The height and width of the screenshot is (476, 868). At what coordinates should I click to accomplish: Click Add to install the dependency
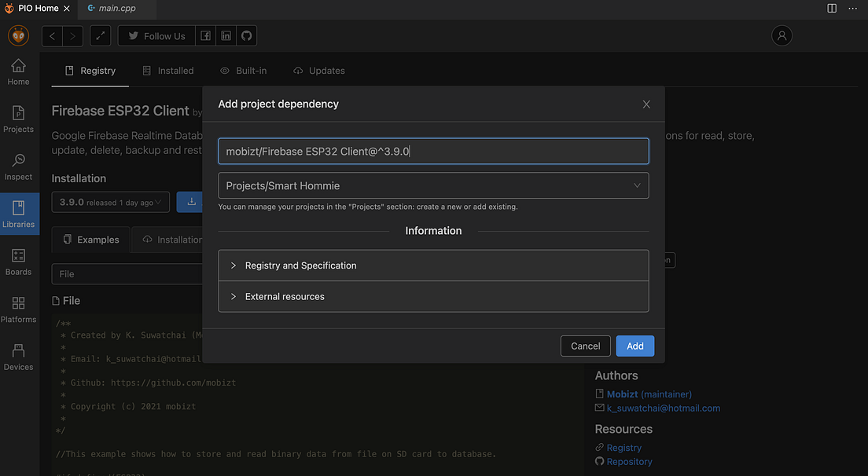click(x=634, y=346)
